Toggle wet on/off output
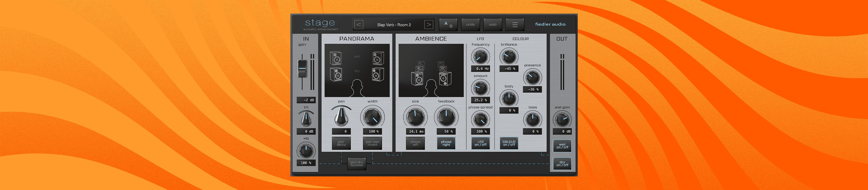 click(562, 146)
